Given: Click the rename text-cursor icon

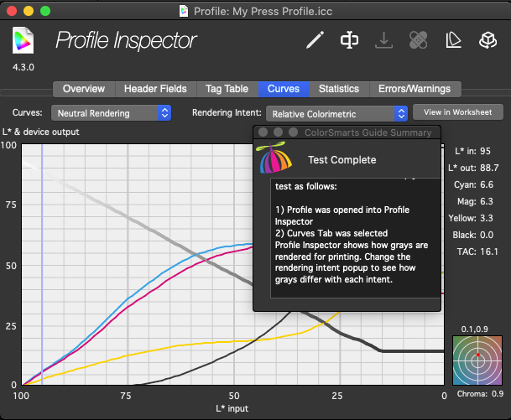Looking at the screenshot, I should click(x=349, y=39).
